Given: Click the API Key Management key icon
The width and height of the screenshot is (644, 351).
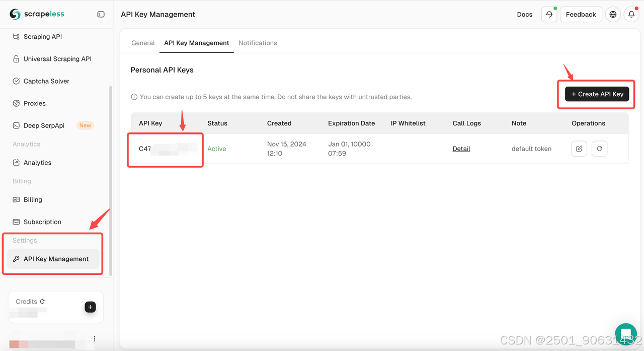Looking at the screenshot, I should click(16, 259).
